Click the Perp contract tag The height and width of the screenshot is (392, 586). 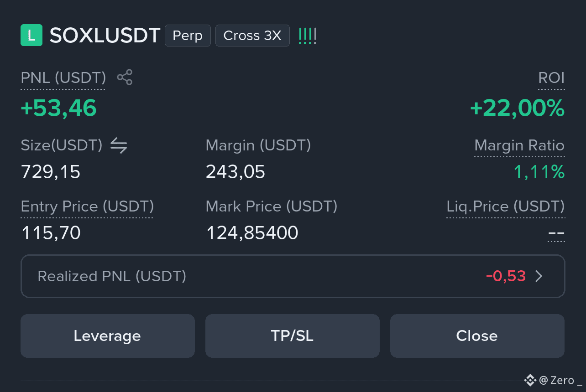188,36
